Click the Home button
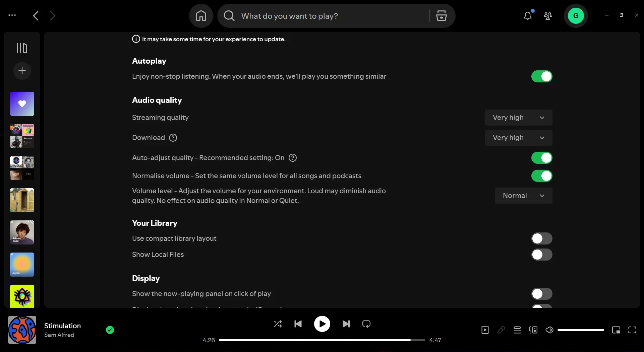The image size is (644, 352). click(x=201, y=16)
